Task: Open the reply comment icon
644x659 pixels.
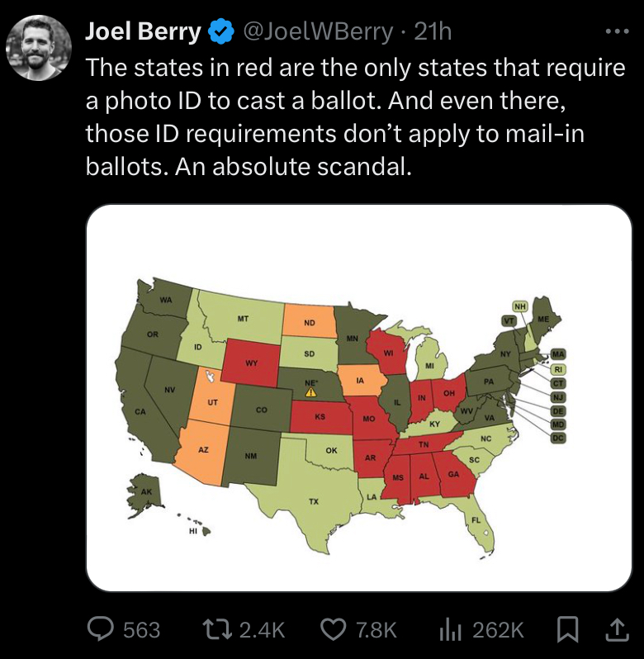Action: [x=101, y=629]
